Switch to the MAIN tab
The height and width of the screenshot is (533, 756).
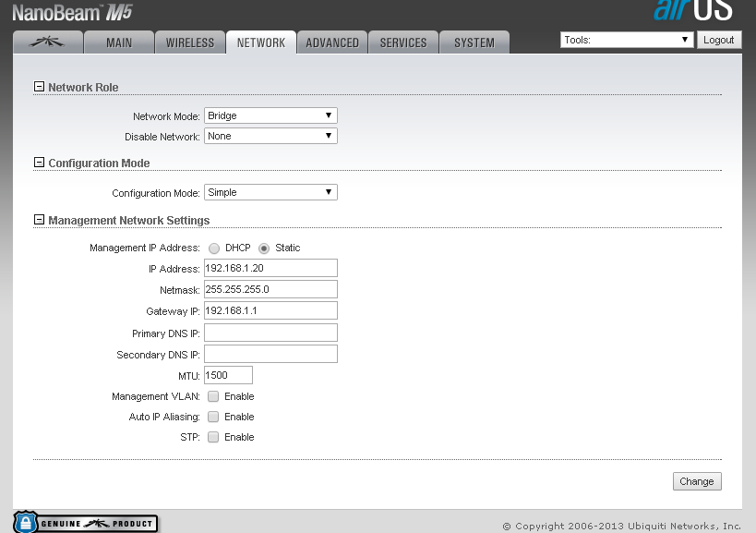[x=119, y=42]
